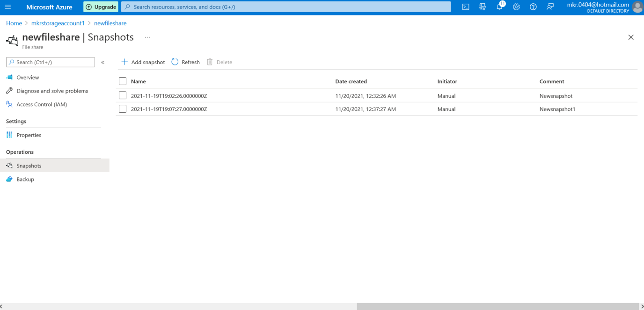Screen dimensions: 644x310
Task: Check the 2021-11-19T19:02:26 snapshot checkbox
Action: pyautogui.click(x=123, y=95)
